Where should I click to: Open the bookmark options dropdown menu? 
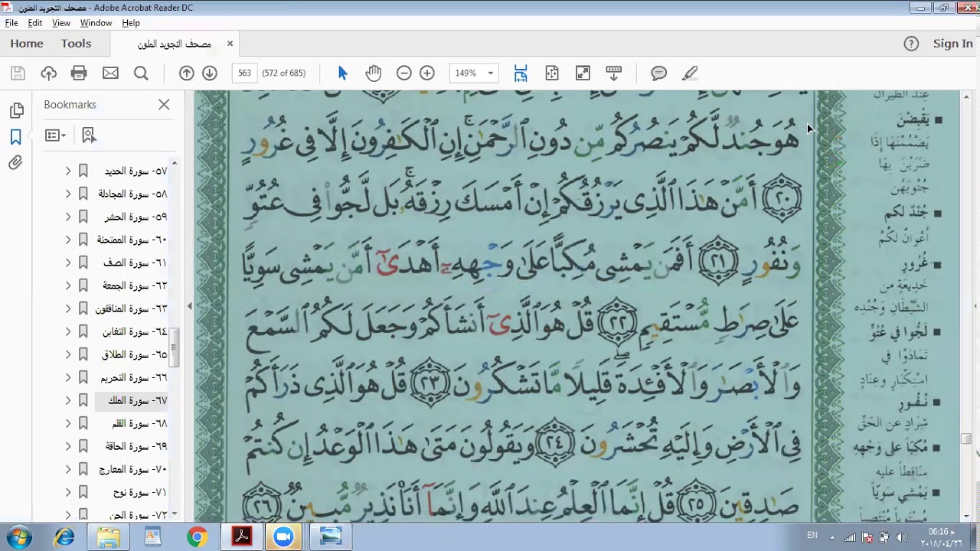click(x=55, y=135)
